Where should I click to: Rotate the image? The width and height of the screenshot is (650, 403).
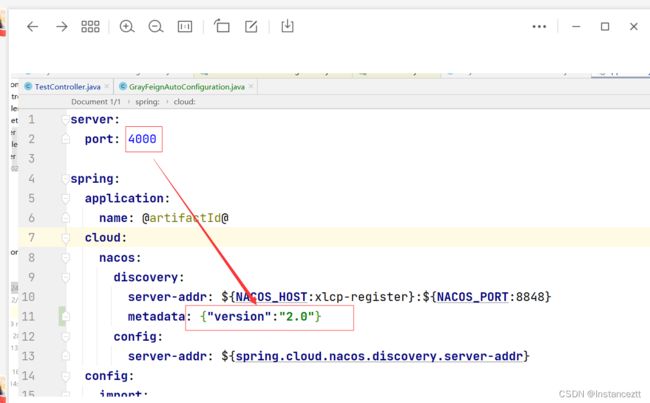point(222,26)
